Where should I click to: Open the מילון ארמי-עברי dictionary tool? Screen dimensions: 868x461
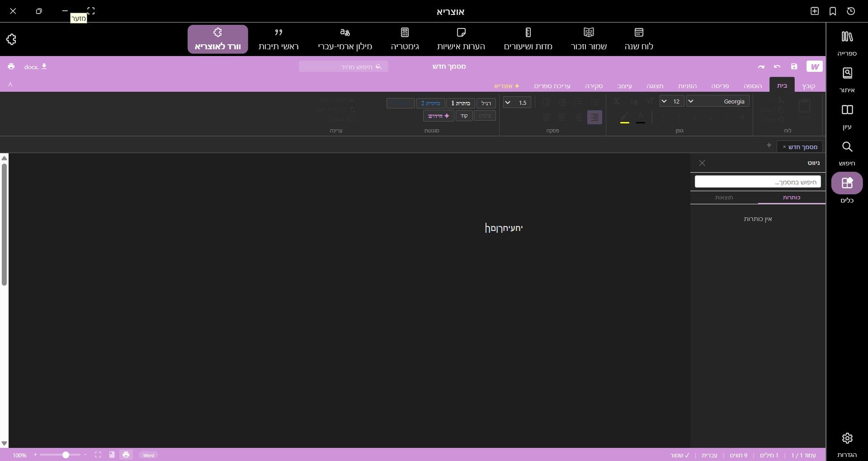click(345, 39)
